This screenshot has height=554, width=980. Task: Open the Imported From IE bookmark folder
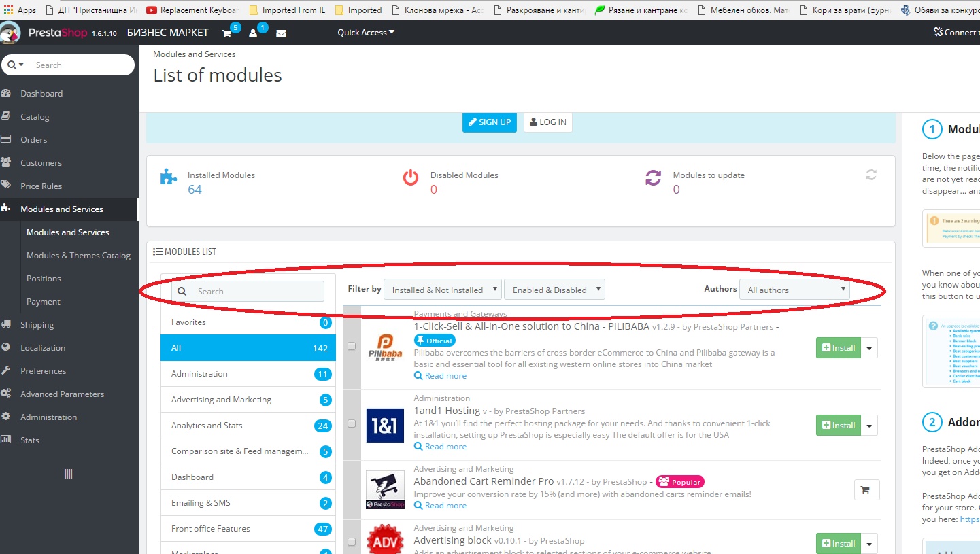287,10
